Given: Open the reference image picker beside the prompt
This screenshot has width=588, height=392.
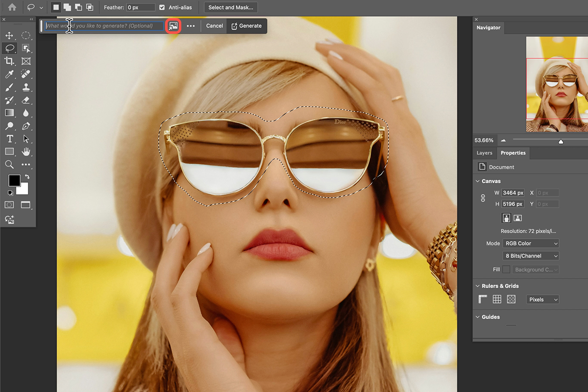Looking at the screenshot, I should click(172, 25).
